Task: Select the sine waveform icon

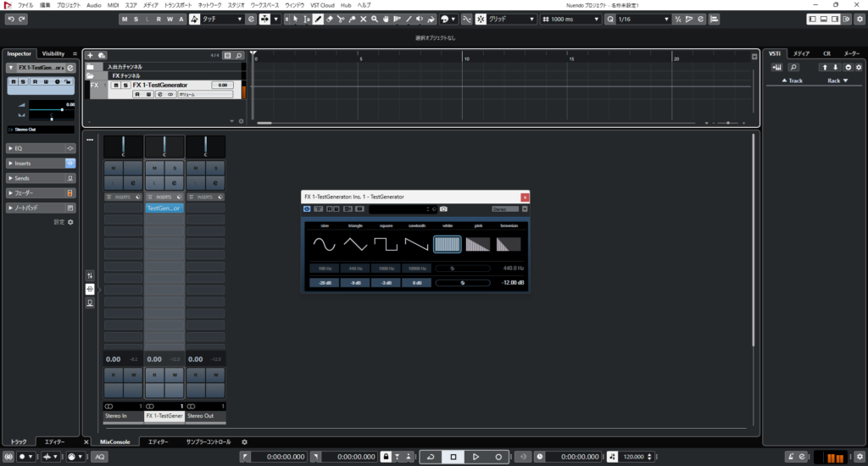Action: [324, 245]
